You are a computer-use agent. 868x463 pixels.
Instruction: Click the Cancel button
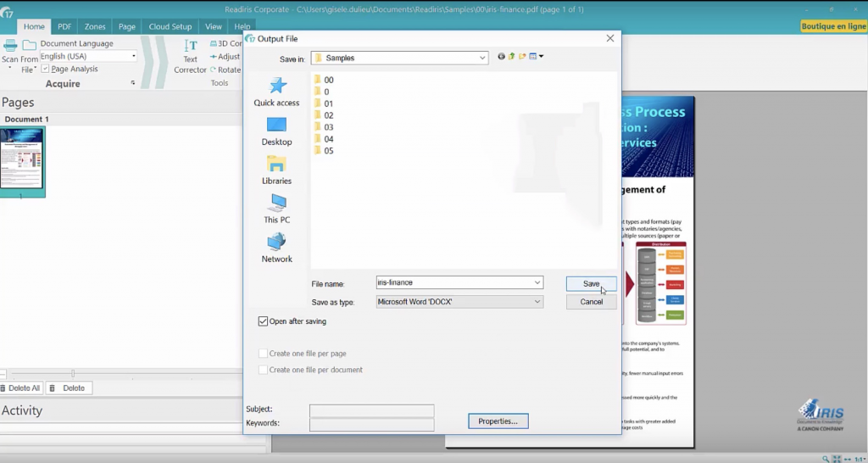(591, 302)
